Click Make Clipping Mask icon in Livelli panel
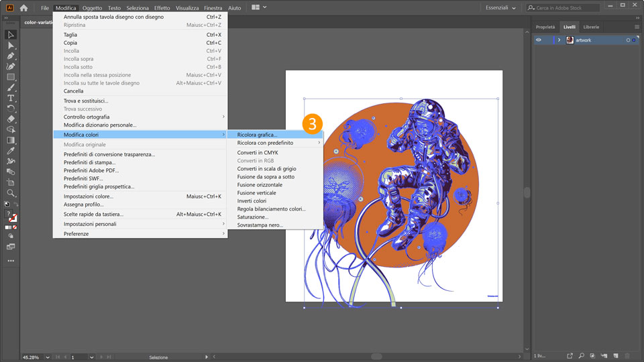 (x=592, y=356)
